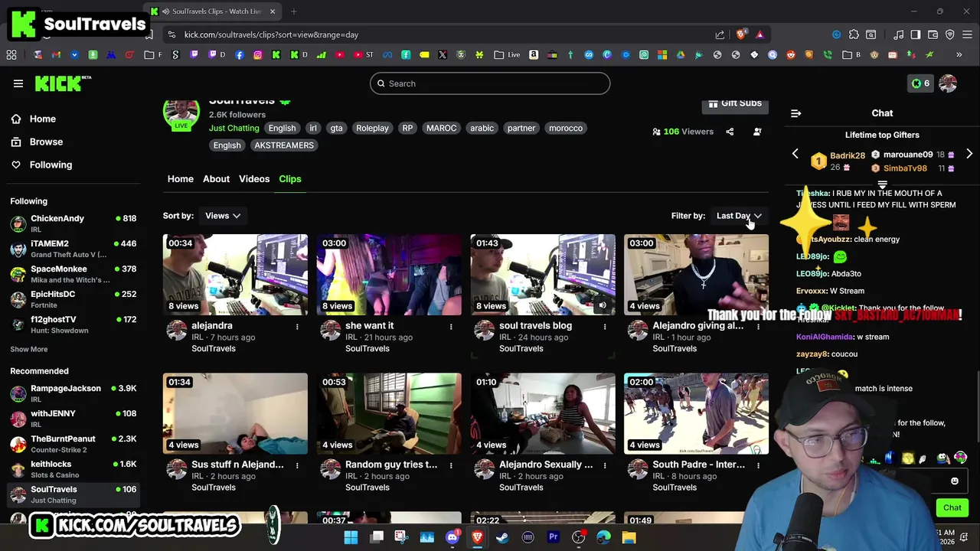The width and height of the screenshot is (980, 551).
Task: Open options menu for alejandra clip
Action: (297, 327)
